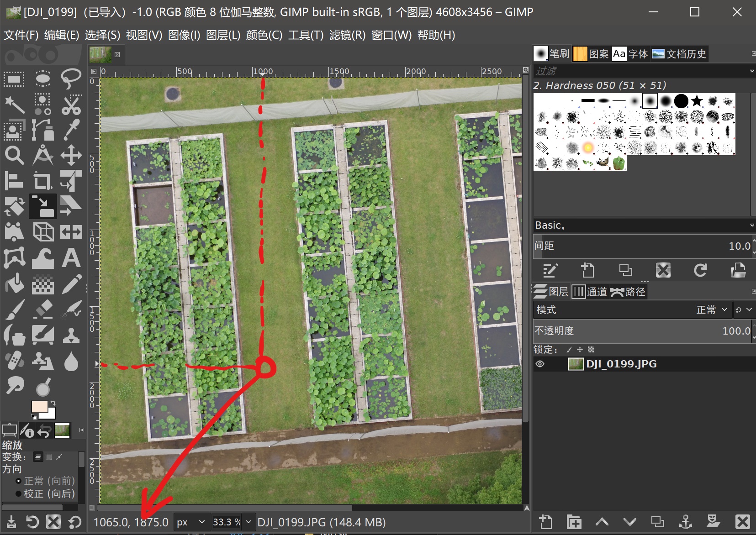756x535 pixels.
Task: Open the brushes dock configuration menu
Action: point(753,54)
